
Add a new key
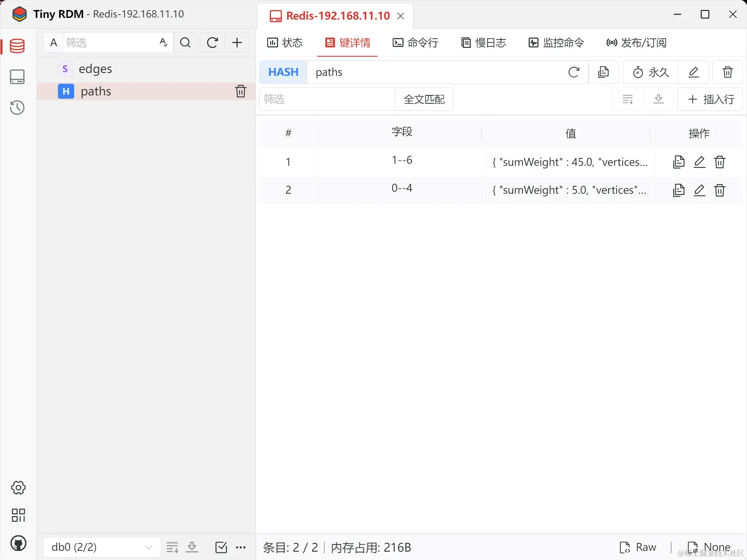[x=237, y=42]
